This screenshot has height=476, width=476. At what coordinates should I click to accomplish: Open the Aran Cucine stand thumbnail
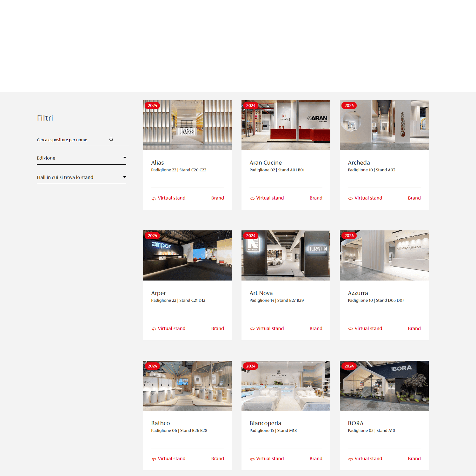286,125
